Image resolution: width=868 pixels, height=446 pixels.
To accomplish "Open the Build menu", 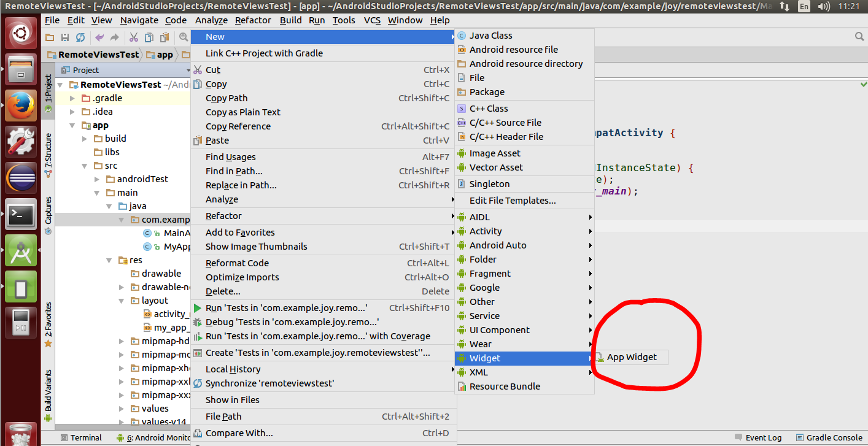I will point(291,20).
